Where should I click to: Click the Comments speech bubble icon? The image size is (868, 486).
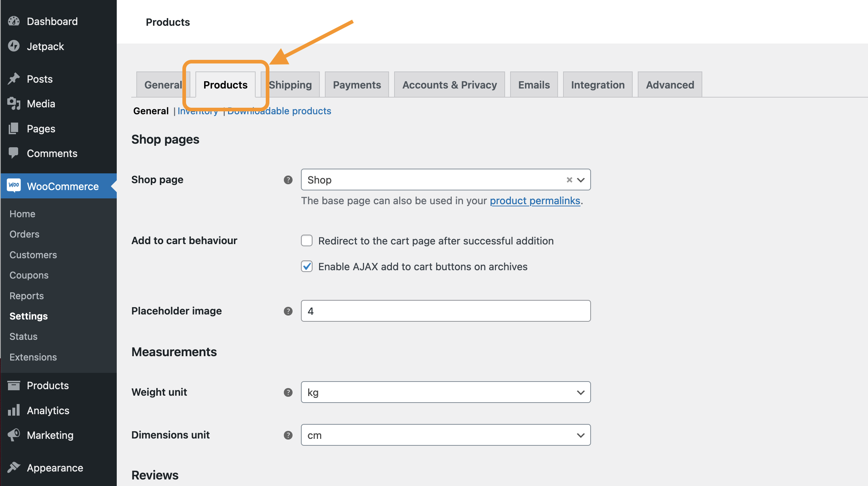pyautogui.click(x=14, y=153)
